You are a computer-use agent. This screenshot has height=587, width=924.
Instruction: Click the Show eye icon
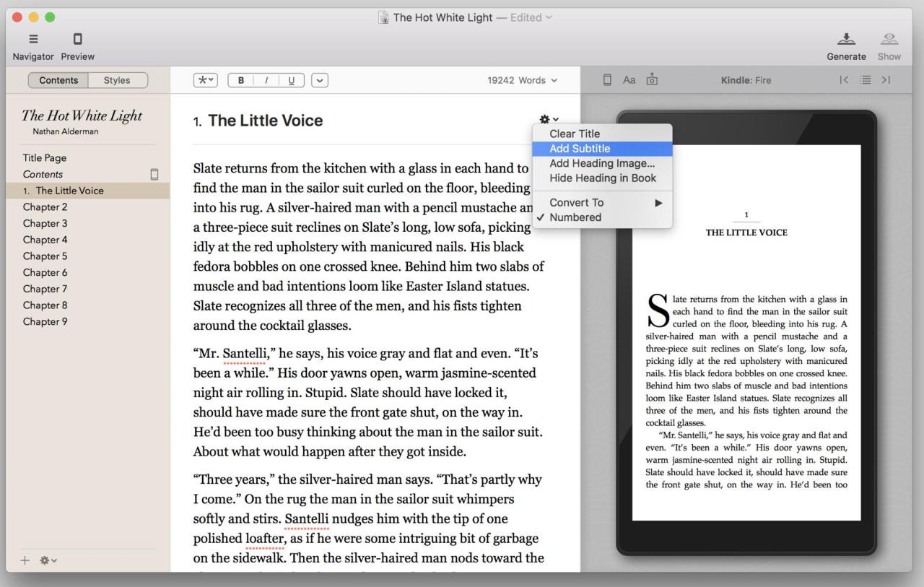(889, 38)
